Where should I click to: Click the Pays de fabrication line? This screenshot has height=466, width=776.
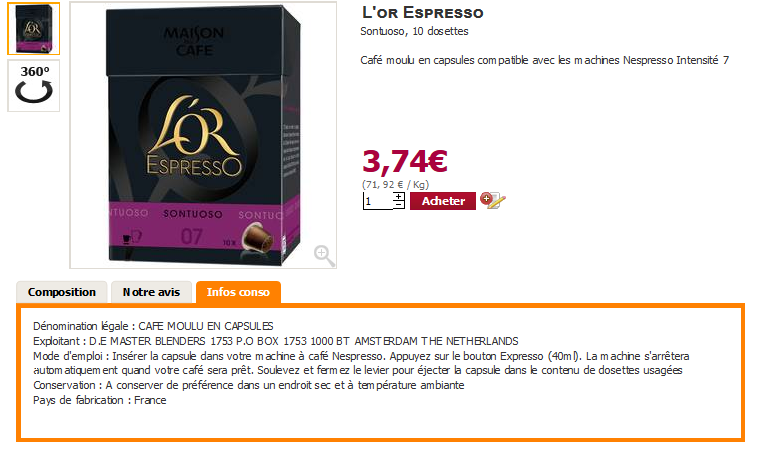pos(99,400)
